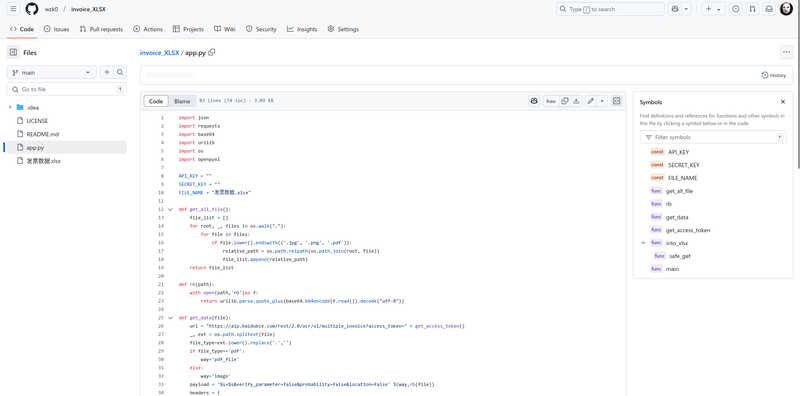Search this repository with magnifier icon
Viewport: 800px width, 396px height.
point(120,72)
